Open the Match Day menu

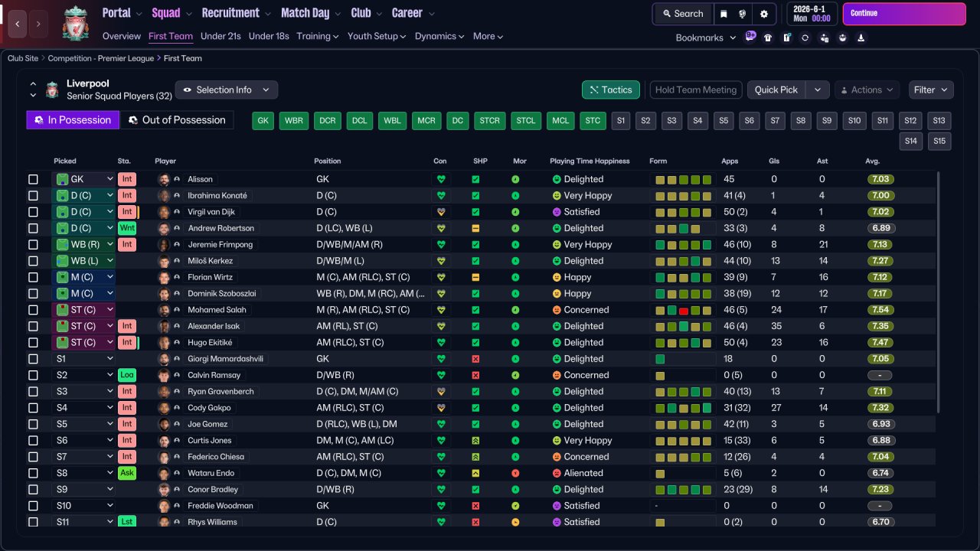coord(310,13)
